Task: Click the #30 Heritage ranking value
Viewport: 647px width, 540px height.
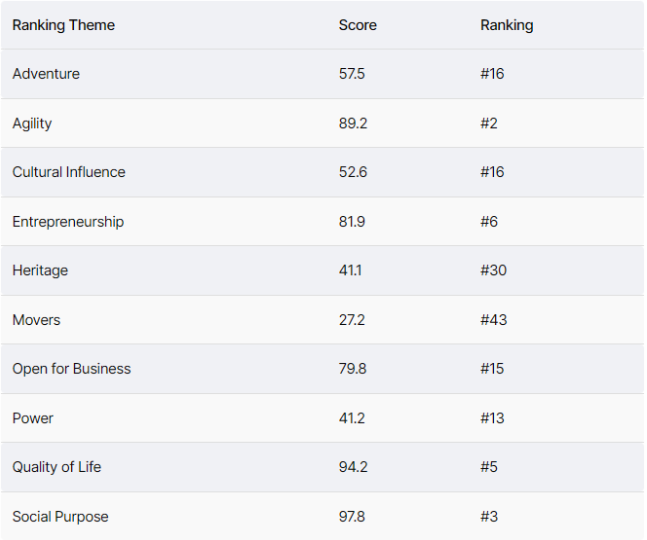Action: click(x=494, y=271)
